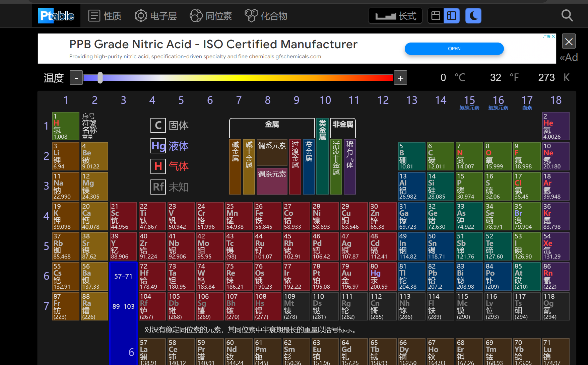Click the 贫金属 post-transition metal swatch
Screen dimensions: 588x365
pyautogui.click(x=309, y=167)
